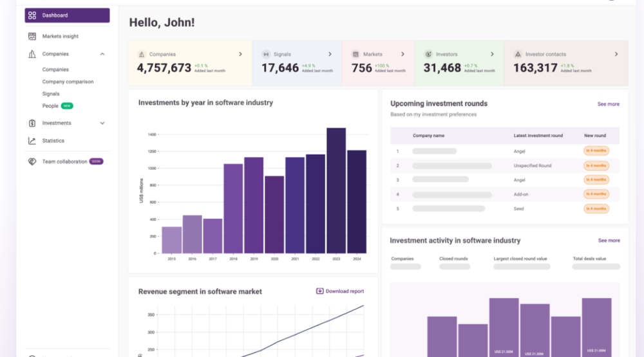Click the Signals card icon
Screen dimensions: 644x357
coord(266,54)
